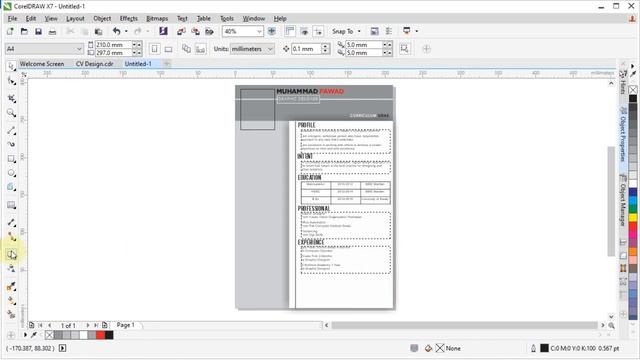Click the No color X swatch
The image size is (640, 360).
click(x=633, y=90)
